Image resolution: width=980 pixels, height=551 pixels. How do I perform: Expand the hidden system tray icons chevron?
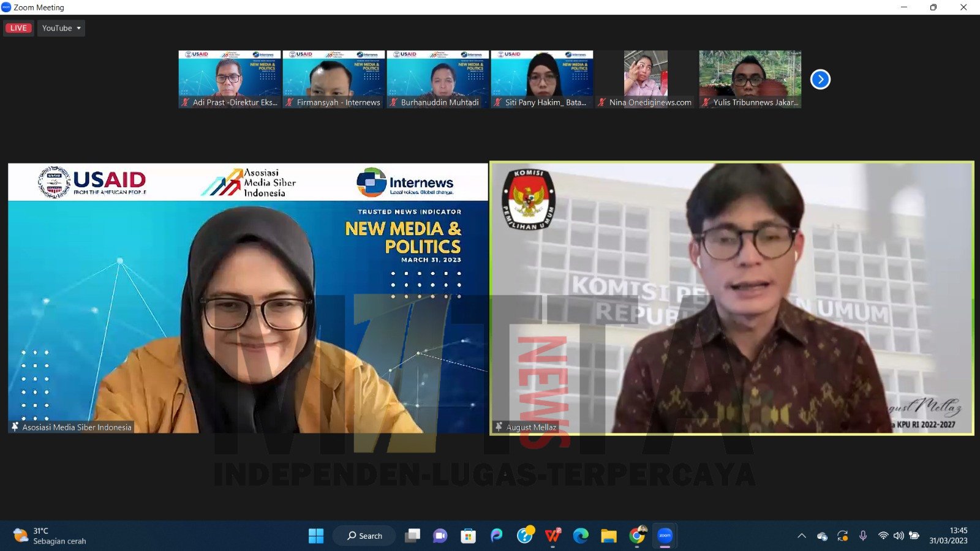[x=802, y=536]
